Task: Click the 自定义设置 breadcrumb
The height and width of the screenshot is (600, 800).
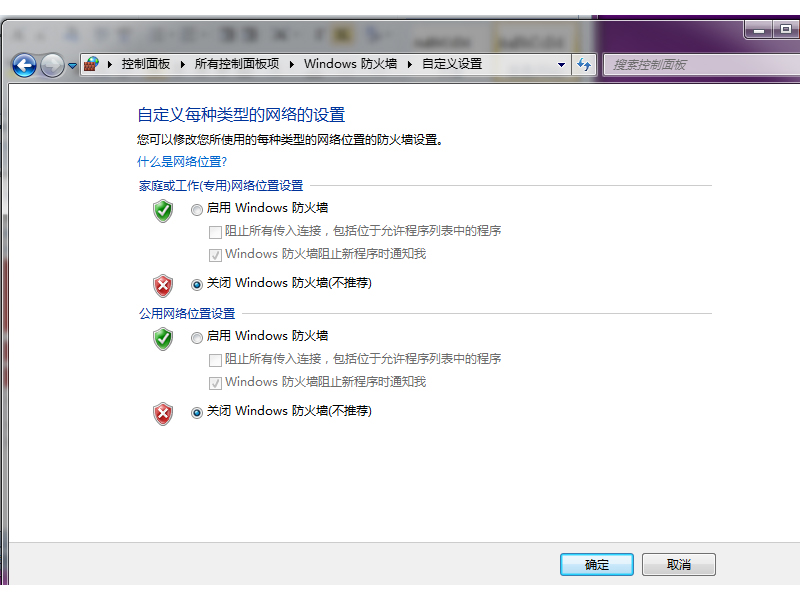Action: (452, 64)
